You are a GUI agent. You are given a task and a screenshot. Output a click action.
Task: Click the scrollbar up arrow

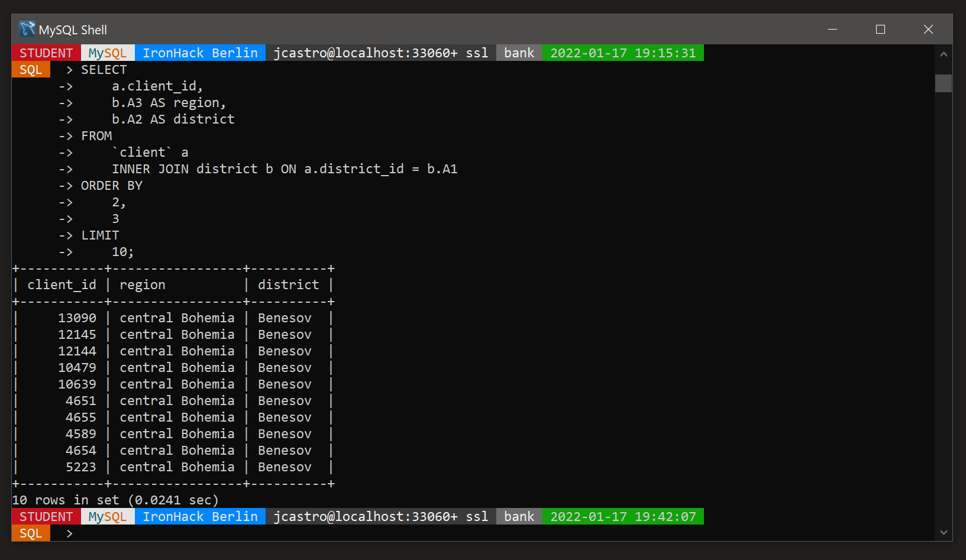tap(943, 53)
